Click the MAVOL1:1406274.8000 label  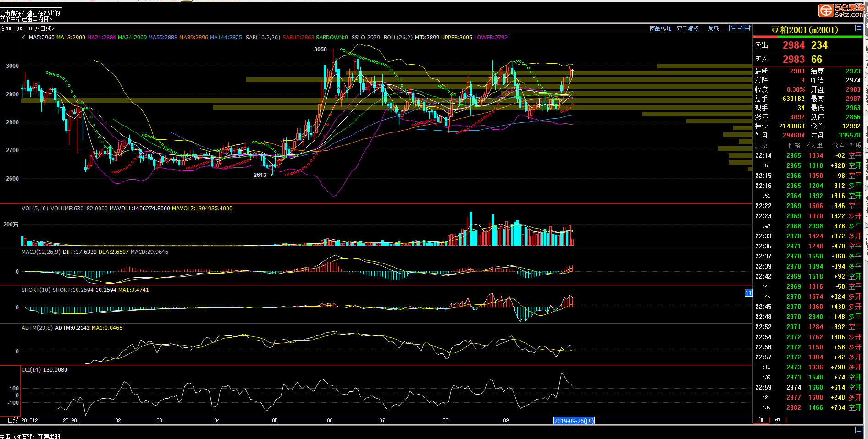pyautogui.click(x=140, y=209)
